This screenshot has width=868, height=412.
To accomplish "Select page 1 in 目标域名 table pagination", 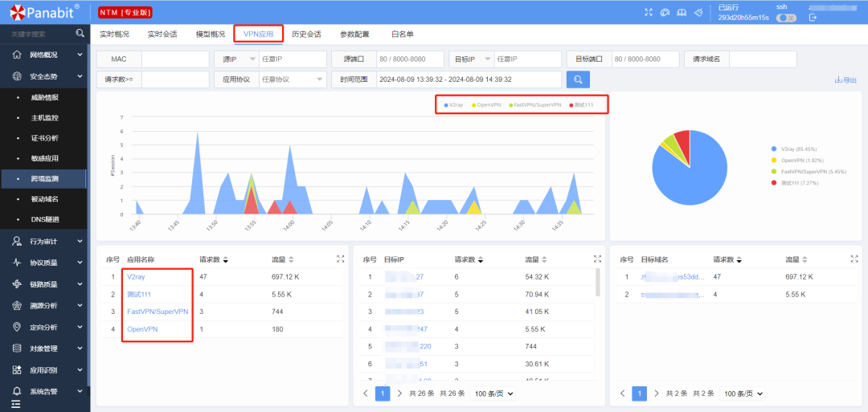I will 640,394.
